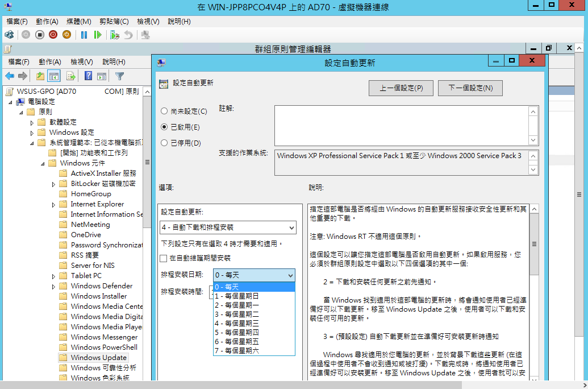Expand the Windows Defender tree node
This screenshot has width=588, height=389.
(53, 287)
